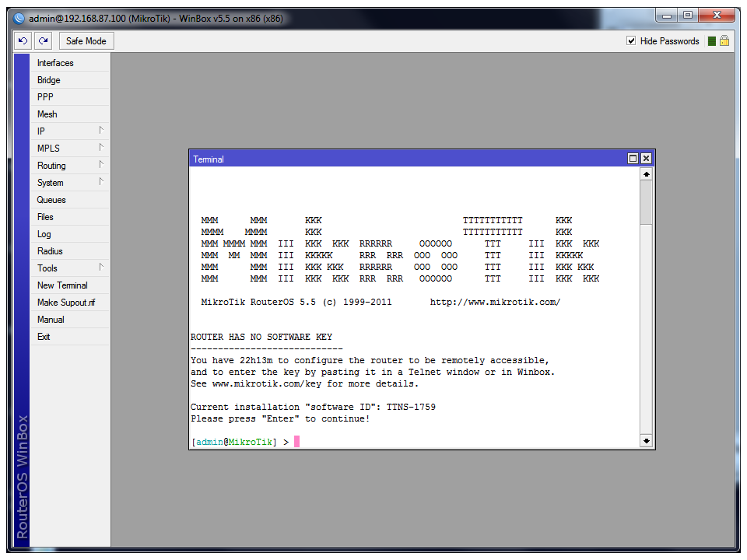Open the Interfaces menu item
This screenshot has height=560, width=747.
[x=55, y=63]
